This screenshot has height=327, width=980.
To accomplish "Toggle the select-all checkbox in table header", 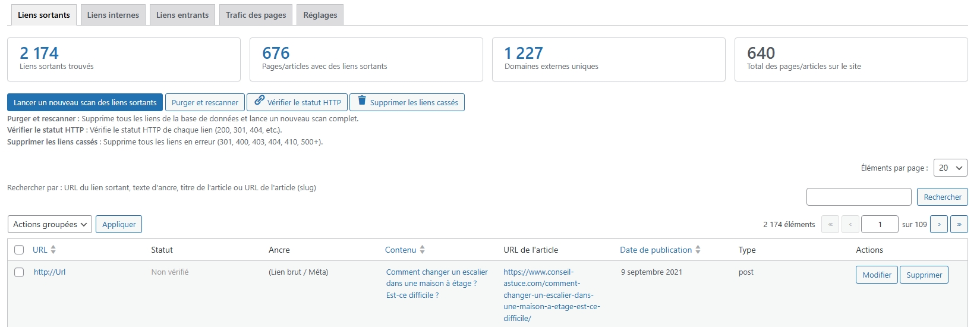I will 19,250.
